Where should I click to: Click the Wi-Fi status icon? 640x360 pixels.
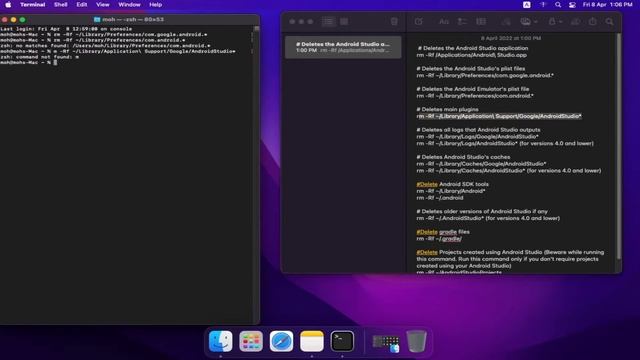click(543, 5)
